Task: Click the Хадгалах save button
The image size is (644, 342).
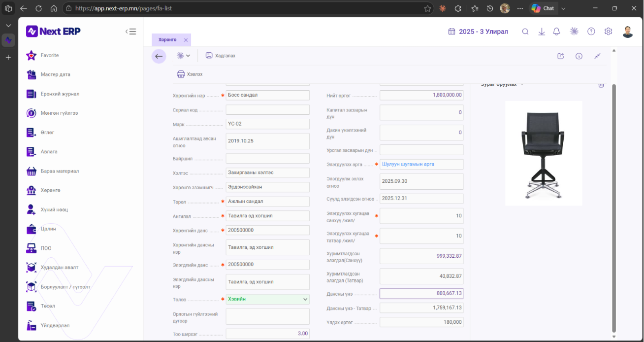Action: click(x=220, y=56)
